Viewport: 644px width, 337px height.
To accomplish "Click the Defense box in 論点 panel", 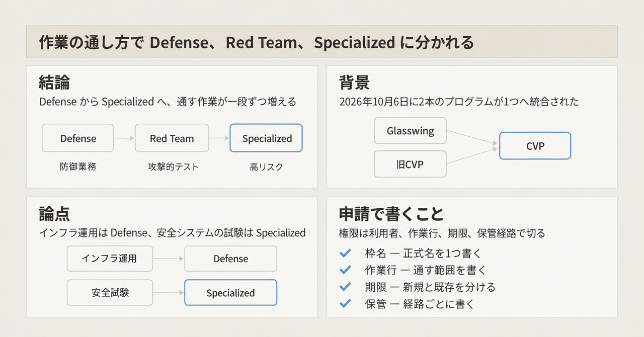I will pyautogui.click(x=230, y=259).
